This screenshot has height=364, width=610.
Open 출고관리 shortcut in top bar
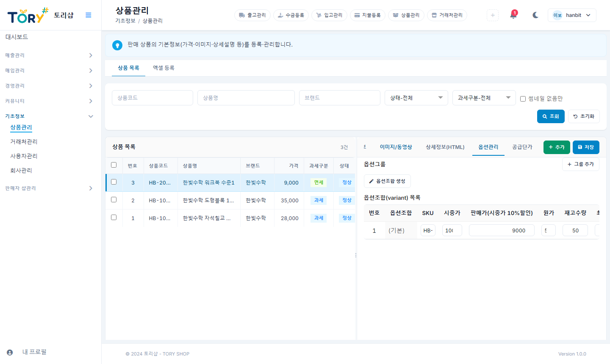pos(252,15)
